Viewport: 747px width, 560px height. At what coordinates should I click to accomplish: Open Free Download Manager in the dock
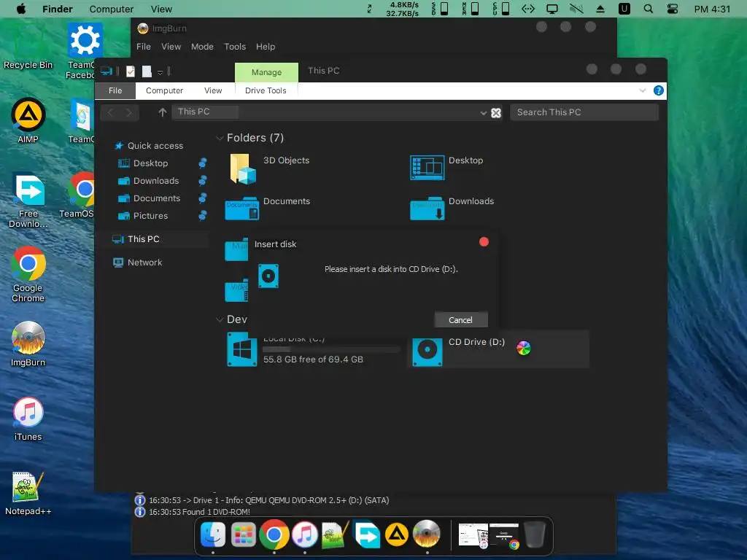pos(366,534)
